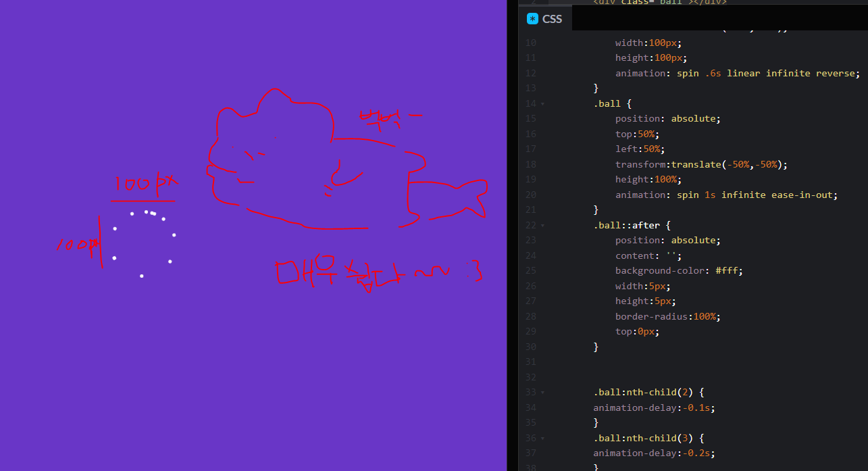Click the 'top:50%;' code line

(x=637, y=134)
